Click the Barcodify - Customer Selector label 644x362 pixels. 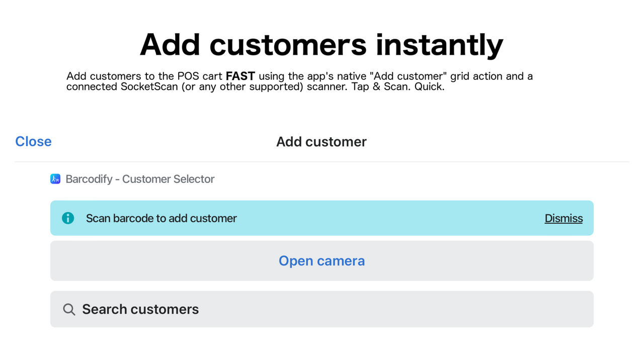[x=139, y=178]
